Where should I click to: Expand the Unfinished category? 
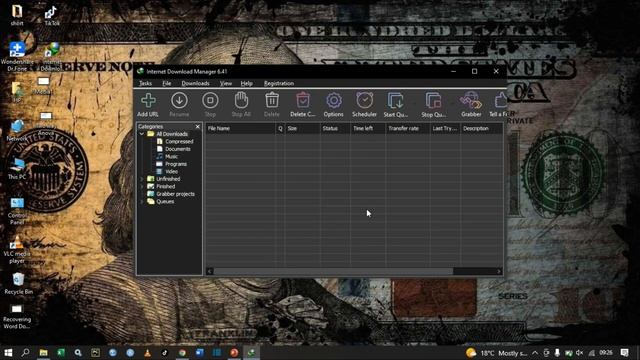click(142, 179)
